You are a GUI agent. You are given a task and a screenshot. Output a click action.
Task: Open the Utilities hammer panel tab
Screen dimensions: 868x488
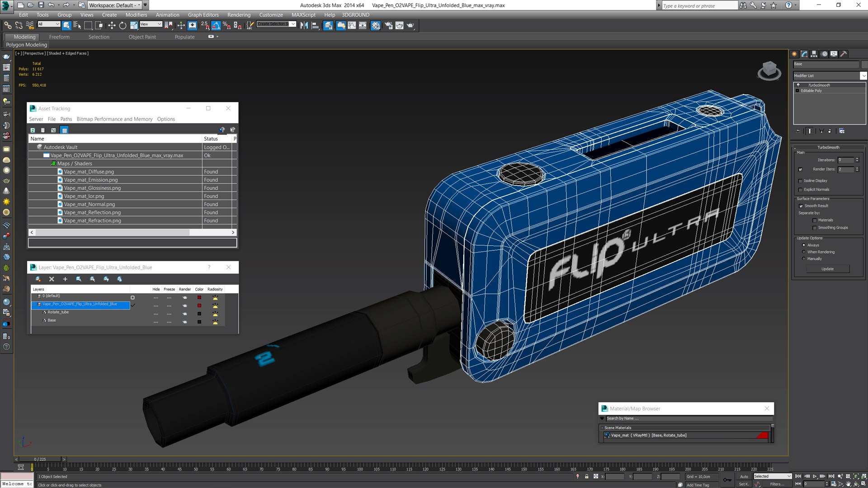point(844,54)
